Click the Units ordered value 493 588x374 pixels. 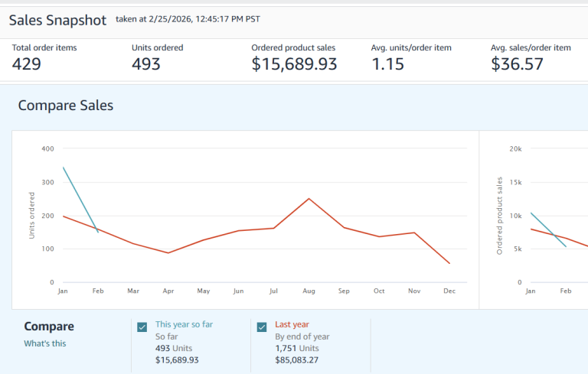click(x=146, y=64)
